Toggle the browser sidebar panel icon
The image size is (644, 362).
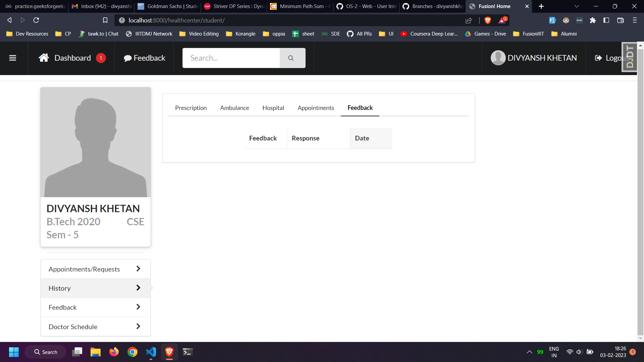[606, 20]
